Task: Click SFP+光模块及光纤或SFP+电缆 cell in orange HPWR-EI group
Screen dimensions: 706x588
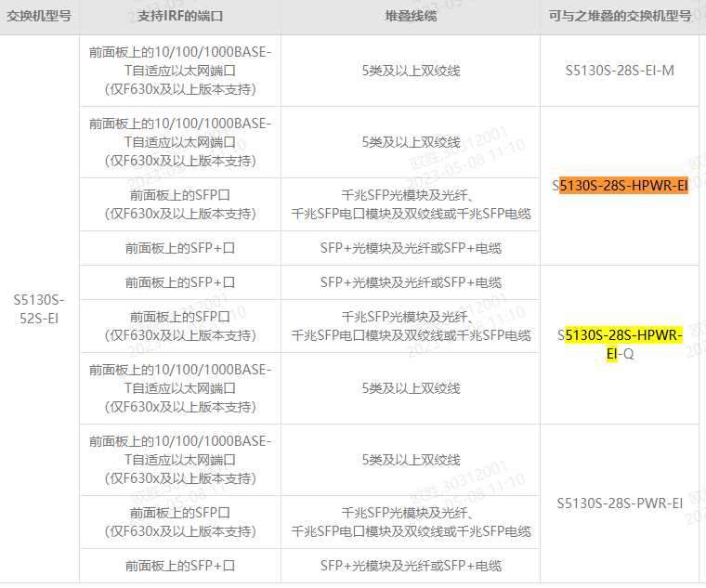Action: click(411, 248)
